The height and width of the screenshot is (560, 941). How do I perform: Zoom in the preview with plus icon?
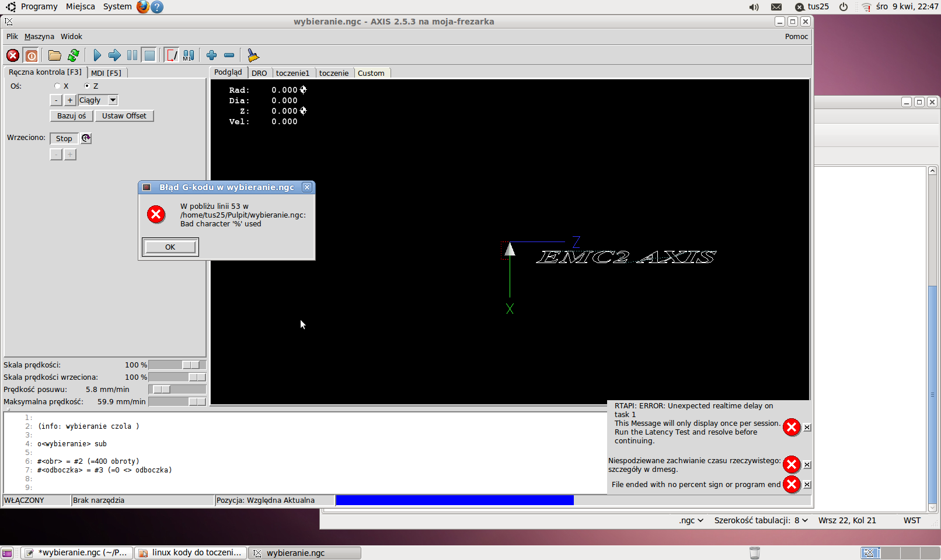tap(211, 55)
